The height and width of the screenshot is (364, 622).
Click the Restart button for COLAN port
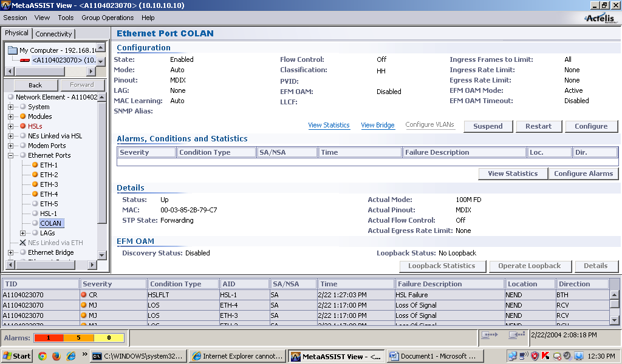539,126
